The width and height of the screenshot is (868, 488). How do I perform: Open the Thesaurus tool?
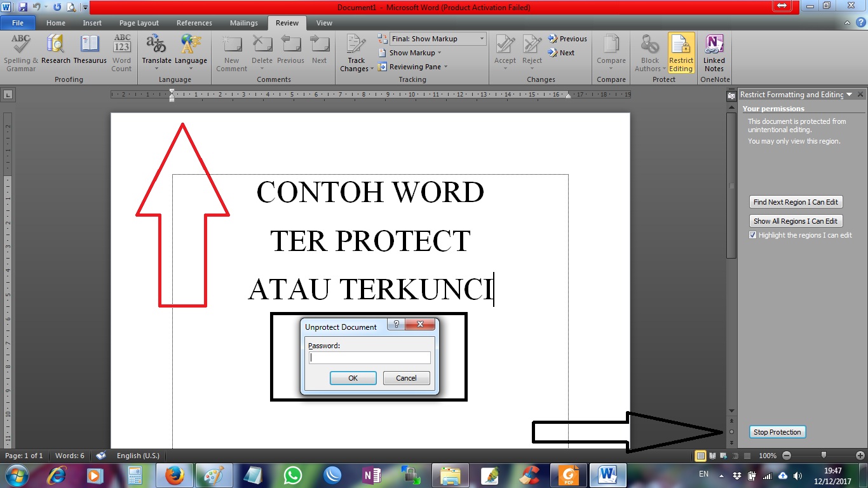[x=90, y=53]
